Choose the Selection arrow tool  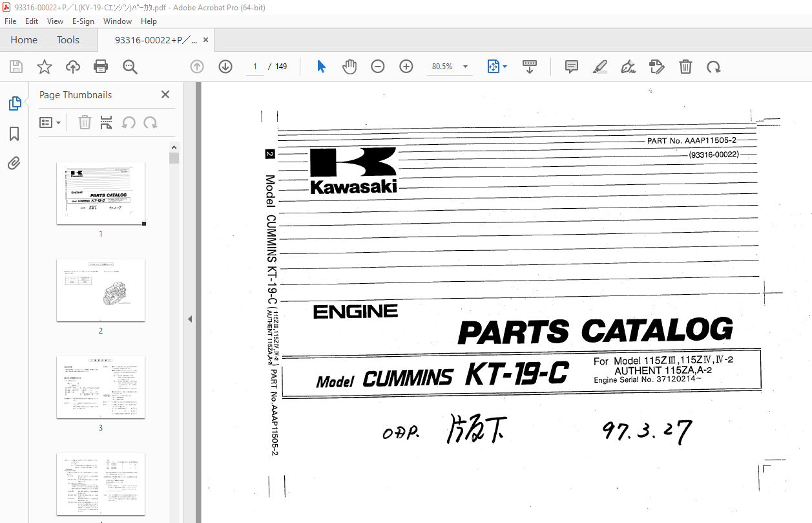click(x=321, y=67)
